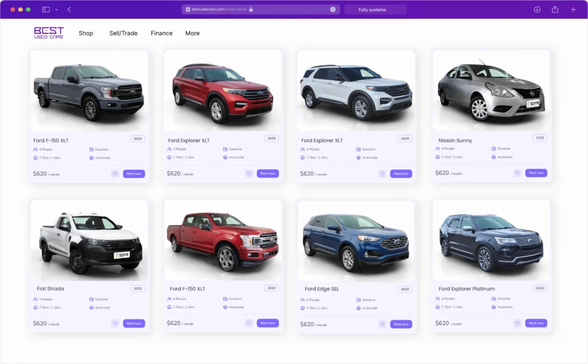Open the silver Nissan Sunny photo

pyautogui.click(x=492, y=90)
